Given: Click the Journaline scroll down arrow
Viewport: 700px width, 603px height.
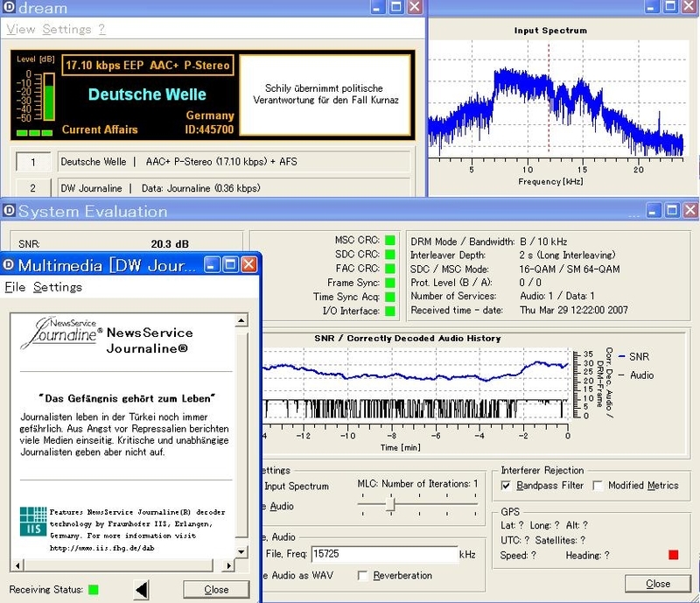Looking at the screenshot, I should pos(241,551).
